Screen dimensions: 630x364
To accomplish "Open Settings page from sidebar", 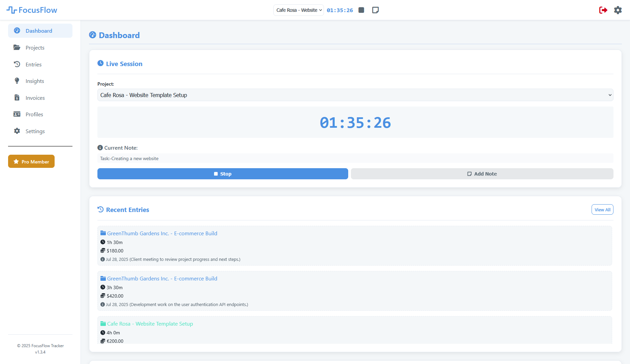I will click(x=40, y=131).
